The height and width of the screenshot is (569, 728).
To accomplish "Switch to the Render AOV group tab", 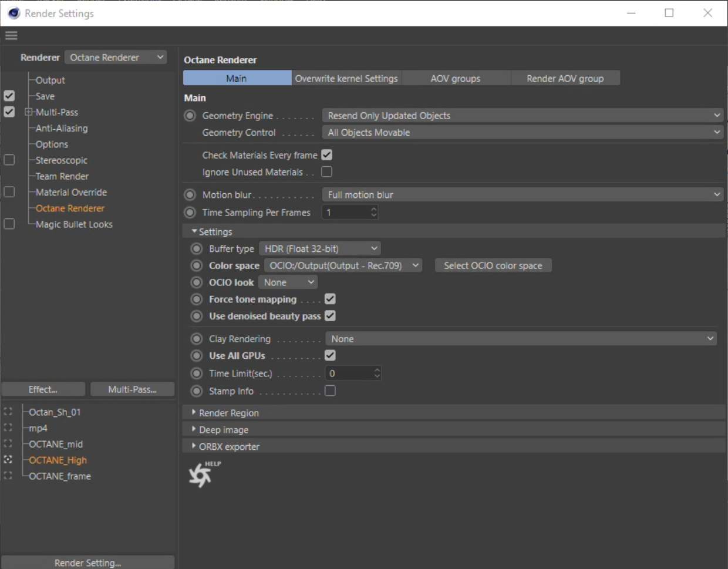I will click(x=565, y=78).
